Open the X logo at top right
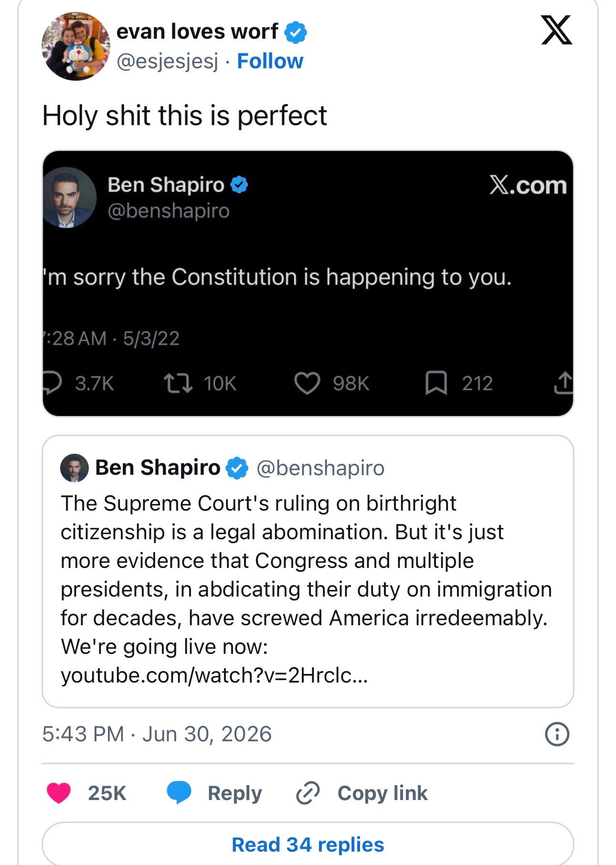616x865 pixels. (x=556, y=30)
